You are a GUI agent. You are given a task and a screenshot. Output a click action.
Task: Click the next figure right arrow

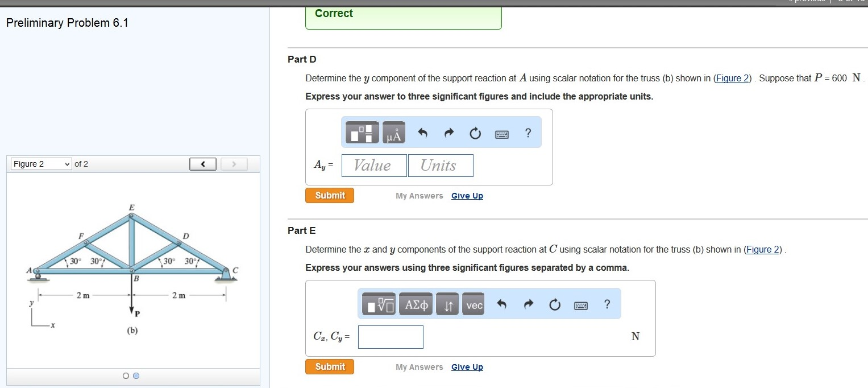click(x=234, y=163)
